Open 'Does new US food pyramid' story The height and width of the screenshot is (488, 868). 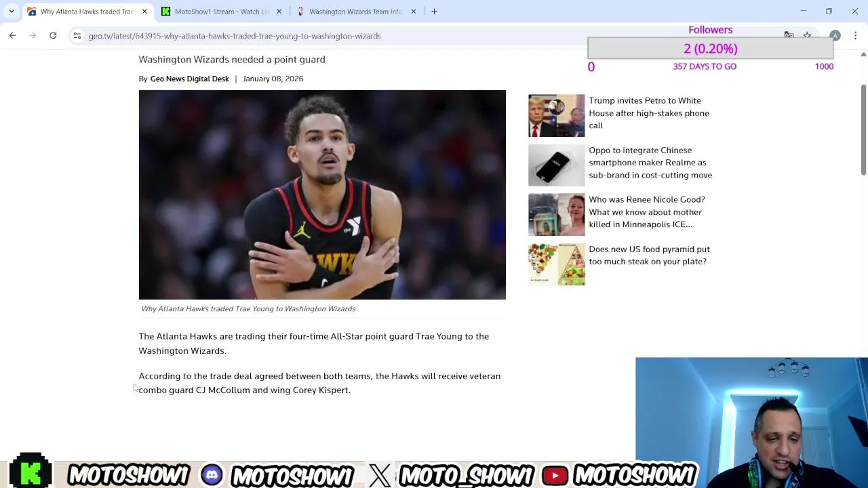point(649,256)
